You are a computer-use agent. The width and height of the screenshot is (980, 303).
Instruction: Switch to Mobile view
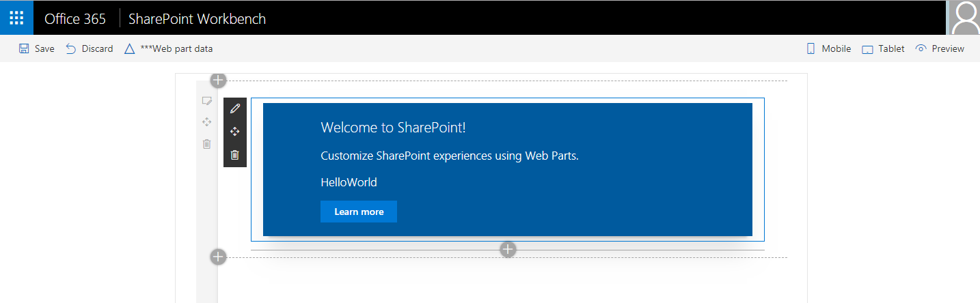pos(828,48)
